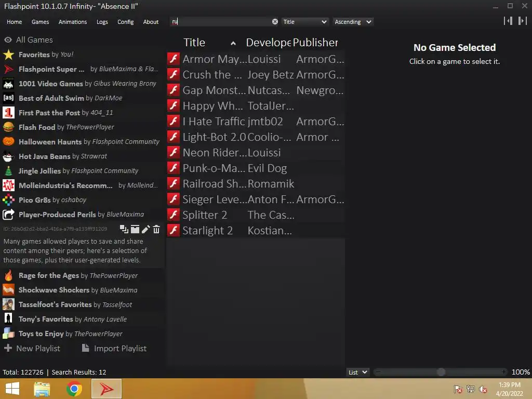Click the Shockwave Shockers icon
Viewport: 532px width, 399px height.
(8, 290)
